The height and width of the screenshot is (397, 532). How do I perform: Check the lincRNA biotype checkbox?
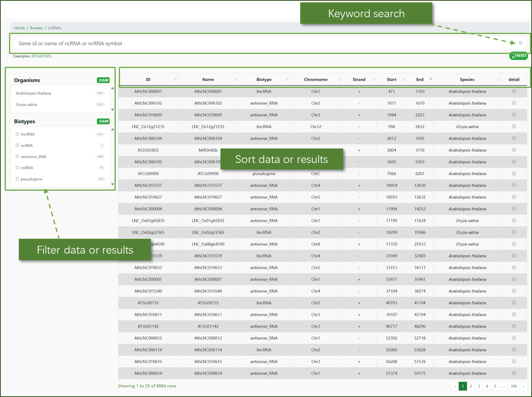pyautogui.click(x=17, y=134)
